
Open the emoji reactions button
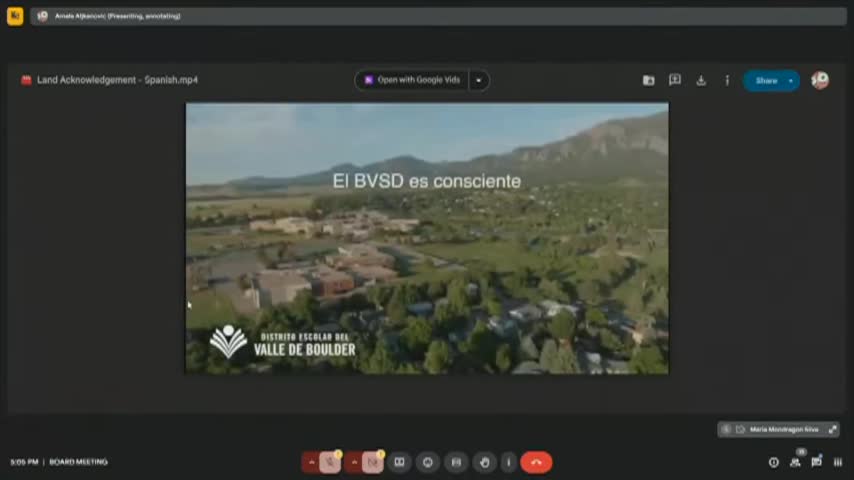[428, 462]
